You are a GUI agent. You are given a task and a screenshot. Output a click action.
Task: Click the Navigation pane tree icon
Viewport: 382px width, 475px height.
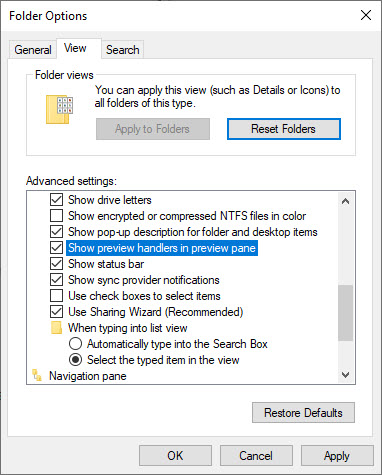pos(37,375)
